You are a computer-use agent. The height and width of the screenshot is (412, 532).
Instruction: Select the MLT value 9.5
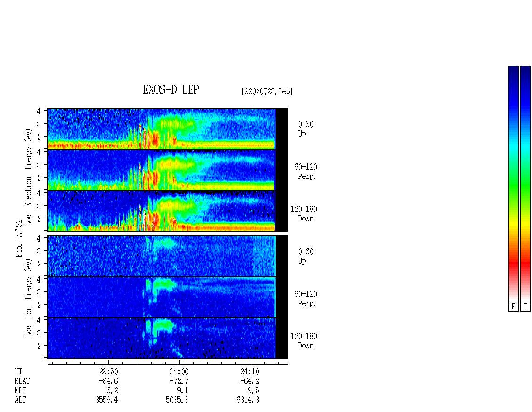[253, 391]
